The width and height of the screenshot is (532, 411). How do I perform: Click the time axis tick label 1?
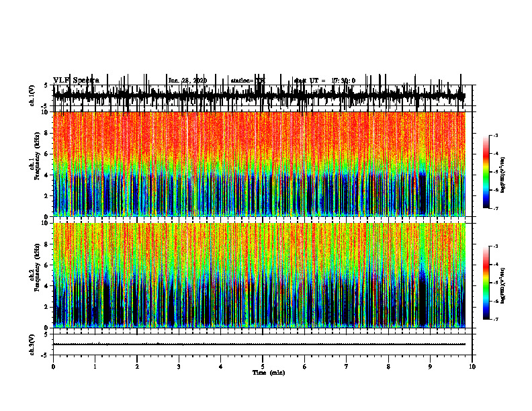coord(95,367)
